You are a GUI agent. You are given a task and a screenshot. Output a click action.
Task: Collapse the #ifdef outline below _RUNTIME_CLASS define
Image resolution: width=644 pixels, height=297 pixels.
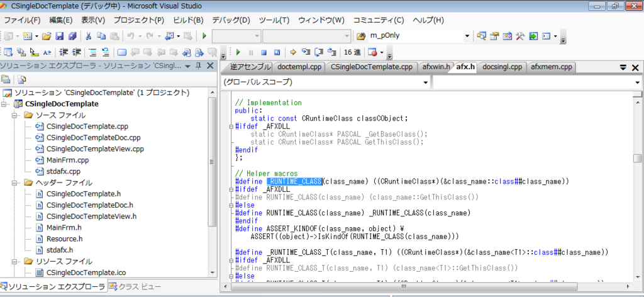[x=231, y=189]
